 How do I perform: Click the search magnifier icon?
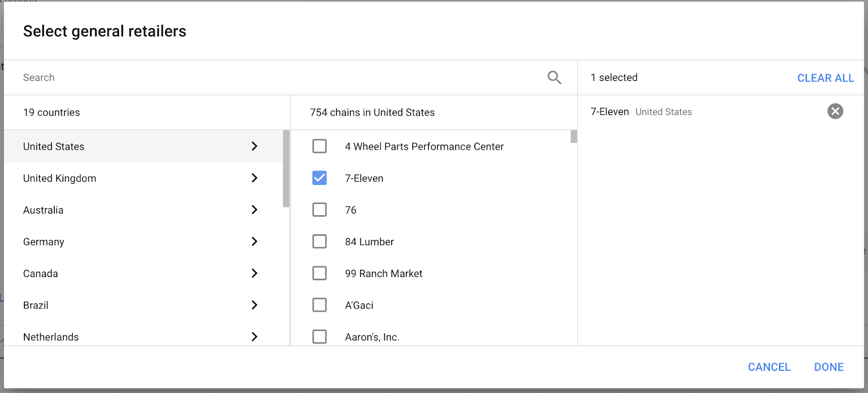click(x=554, y=78)
